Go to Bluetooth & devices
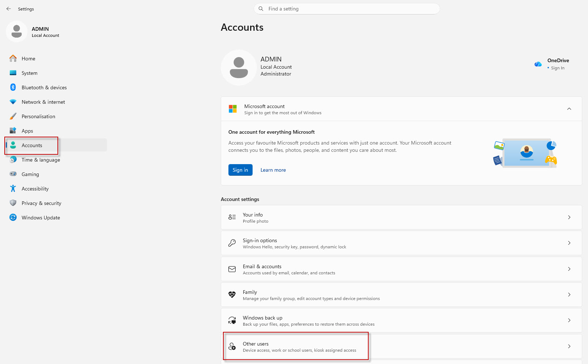Image resolution: width=588 pixels, height=364 pixels. pos(56,87)
